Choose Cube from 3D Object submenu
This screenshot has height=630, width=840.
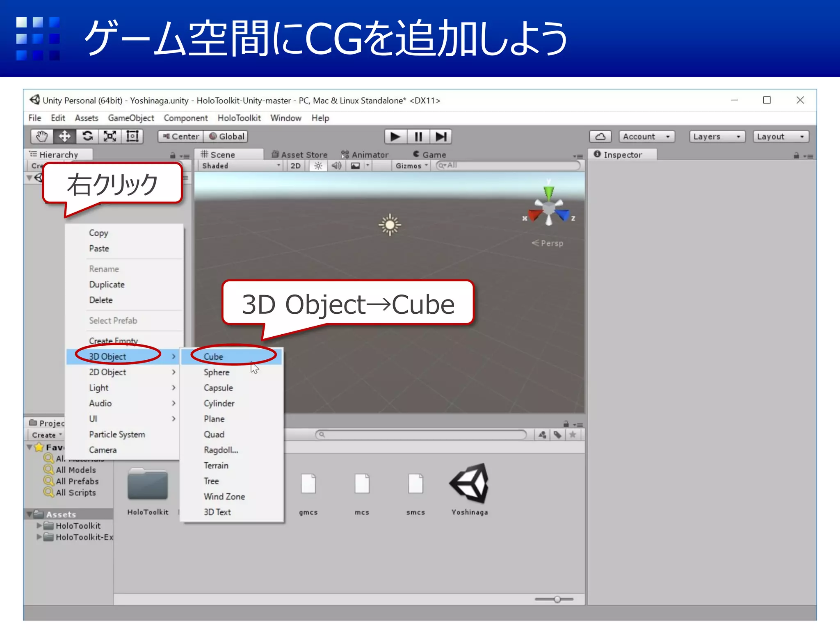tap(232, 356)
